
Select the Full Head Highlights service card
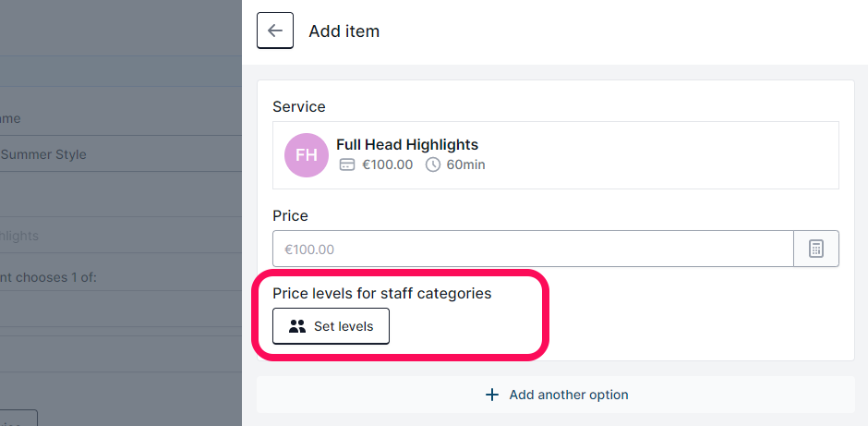click(x=556, y=155)
